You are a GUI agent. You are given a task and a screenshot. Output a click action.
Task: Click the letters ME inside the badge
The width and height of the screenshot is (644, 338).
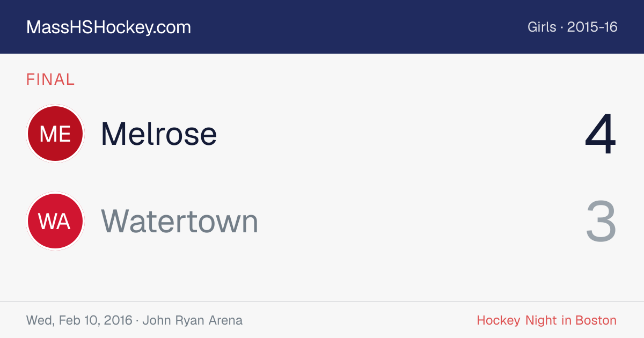tap(55, 134)
